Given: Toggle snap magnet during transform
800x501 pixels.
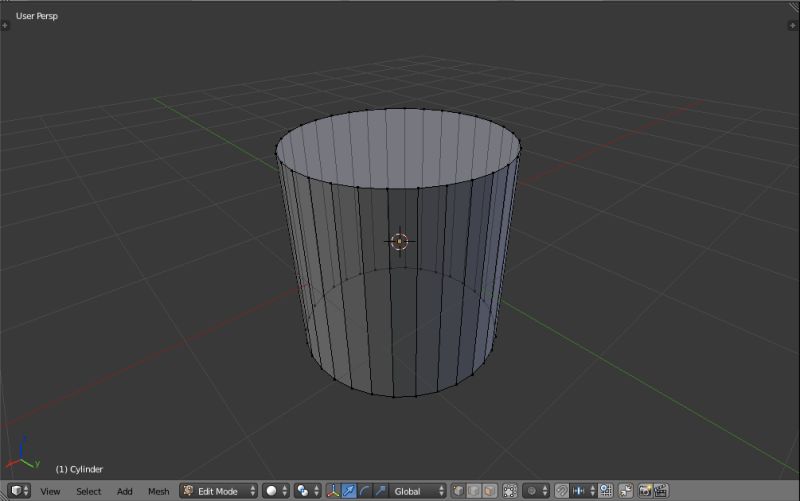Looking at the screenshot, I should 561,491.
